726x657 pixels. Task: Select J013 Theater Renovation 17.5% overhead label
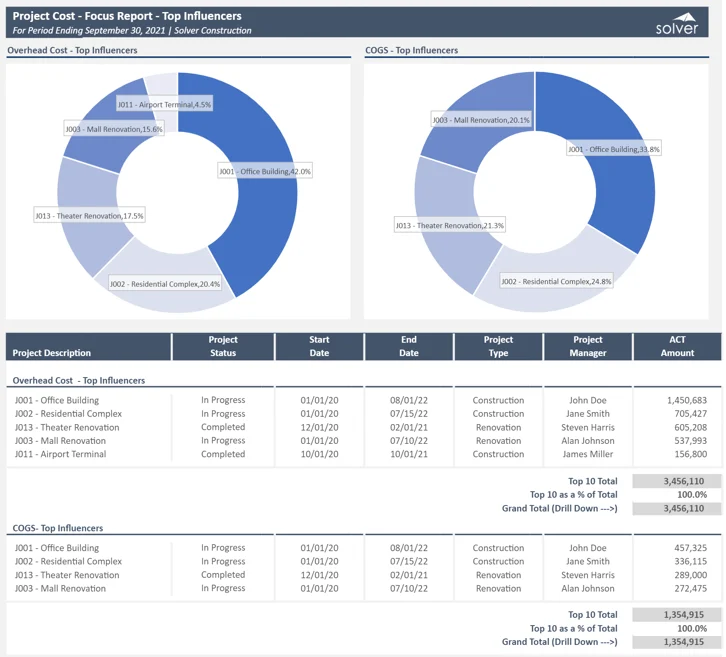(x=89, y=215)
